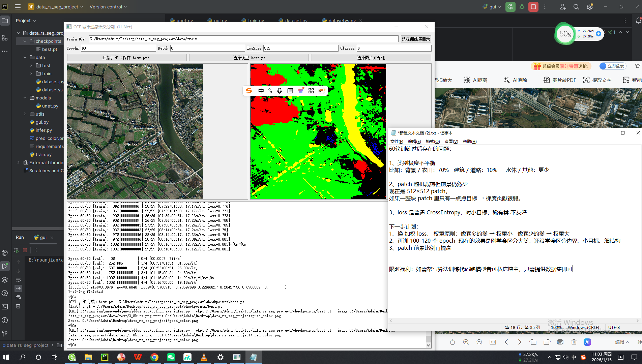The height and width of the screenshot is (364, 642).
Task: Click AI抠图 in image viewer toolbar
Action: click(x=475, y=80)
